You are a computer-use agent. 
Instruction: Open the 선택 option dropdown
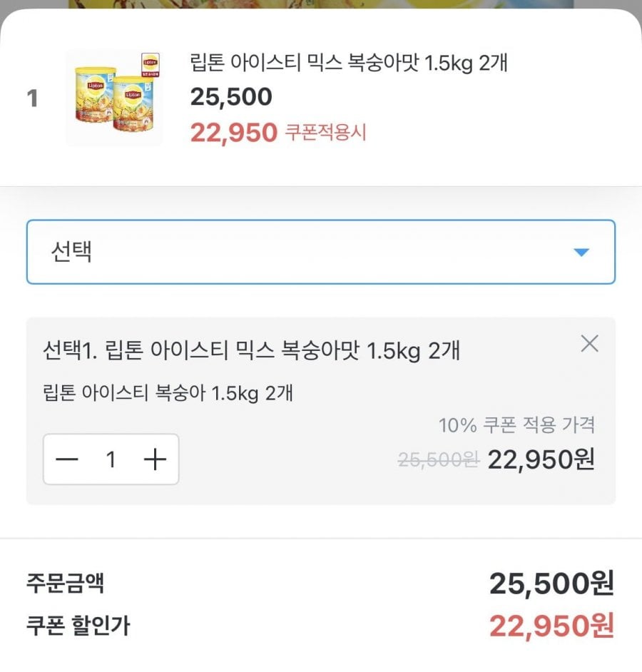tap(320, 252)
